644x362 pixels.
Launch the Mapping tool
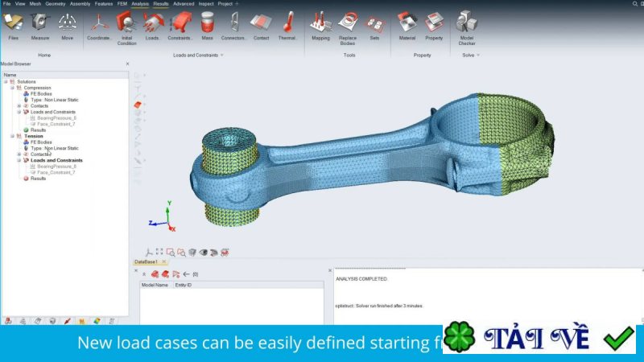point(320,27)
